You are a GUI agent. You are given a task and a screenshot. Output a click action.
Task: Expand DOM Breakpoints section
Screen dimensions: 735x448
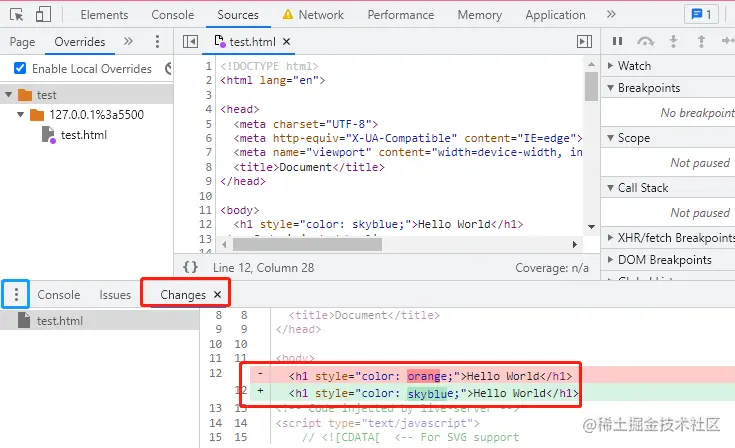[668, 260]
